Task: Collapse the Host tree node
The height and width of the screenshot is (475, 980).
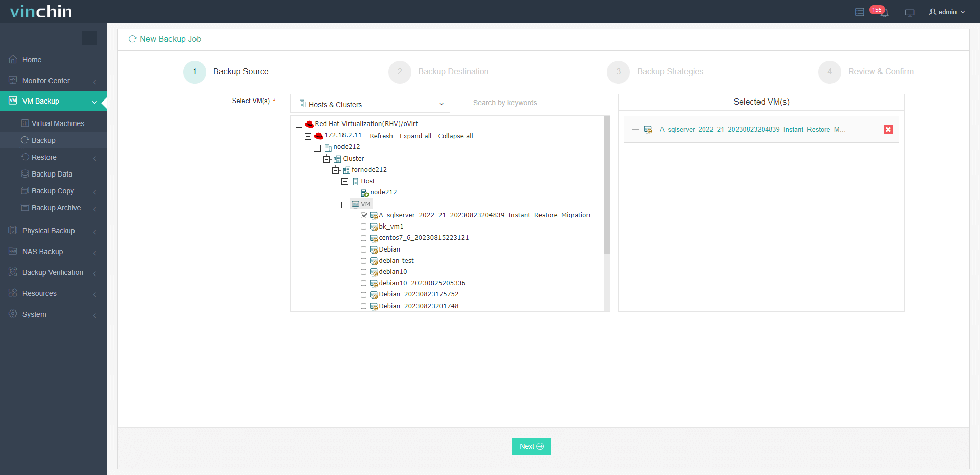Action: 345,182
